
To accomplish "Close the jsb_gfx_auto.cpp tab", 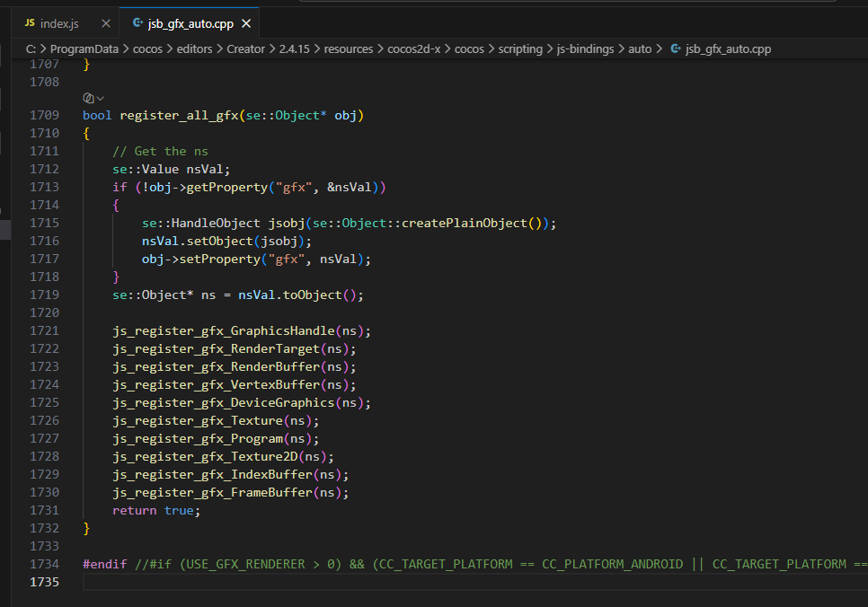I will (246, 23).
